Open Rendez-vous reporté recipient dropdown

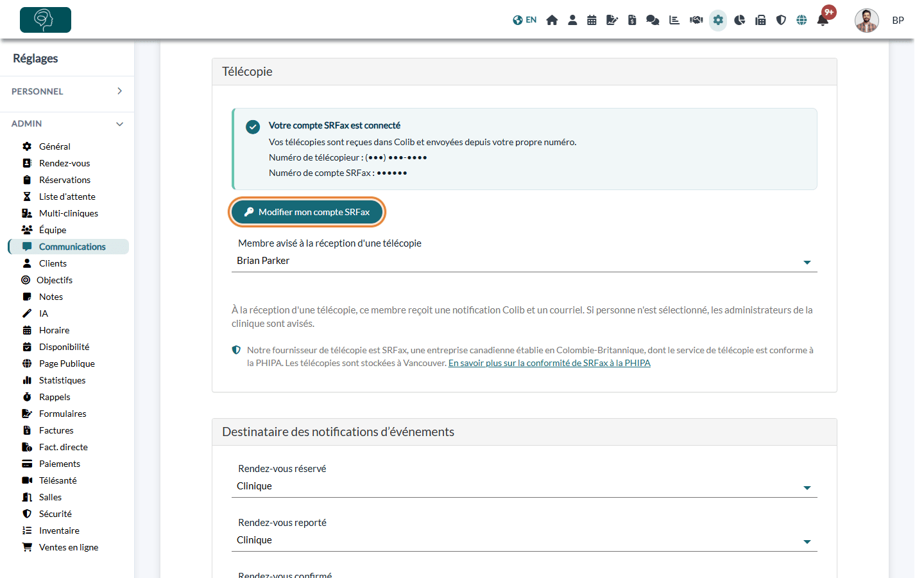coord(524,540)
